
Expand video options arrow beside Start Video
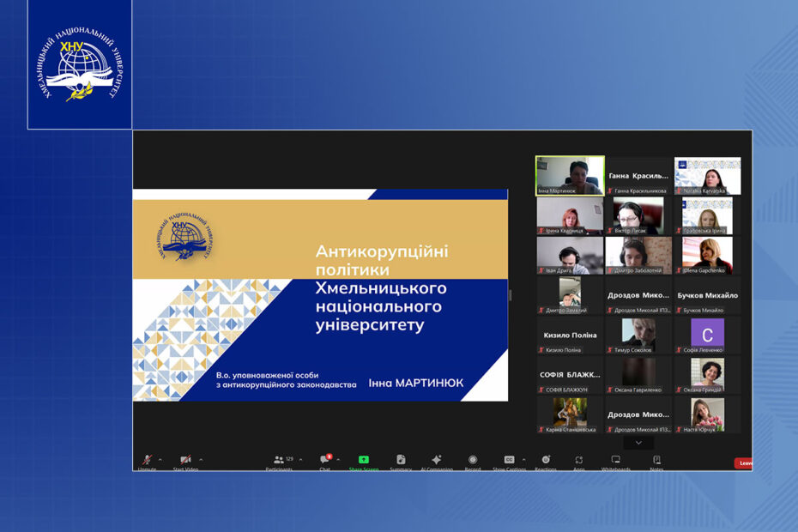[x=201, y=459]
